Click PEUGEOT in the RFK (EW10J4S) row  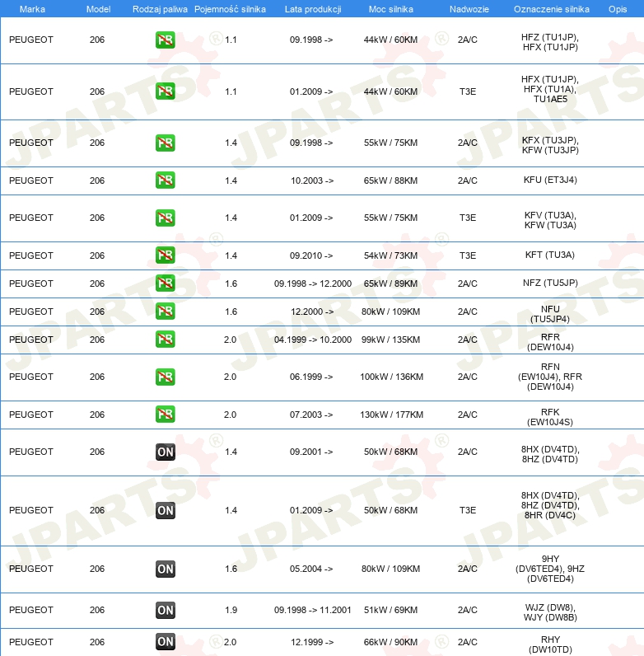pyautogui.click(x=31, y=415)
